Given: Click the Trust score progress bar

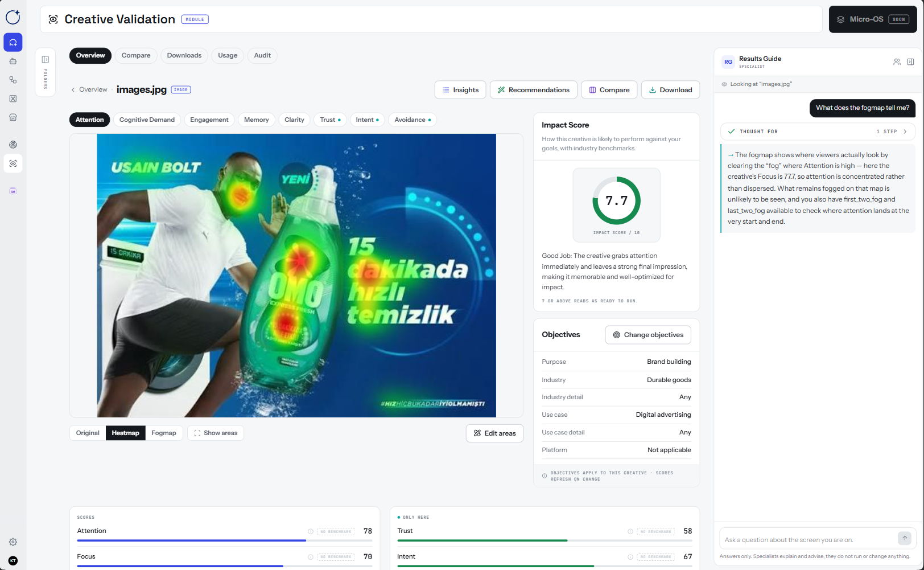Looking at the screenshot, I should click(x=544, y=540).
